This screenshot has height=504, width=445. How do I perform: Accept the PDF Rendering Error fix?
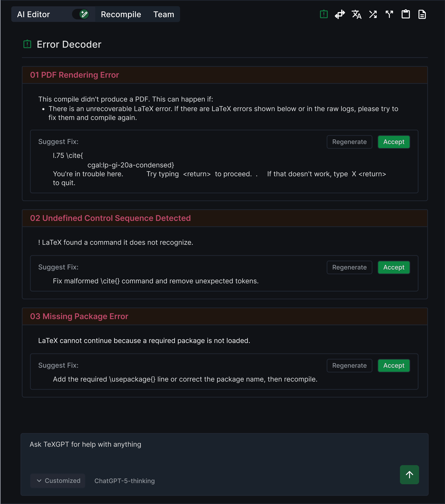[394, 142]
